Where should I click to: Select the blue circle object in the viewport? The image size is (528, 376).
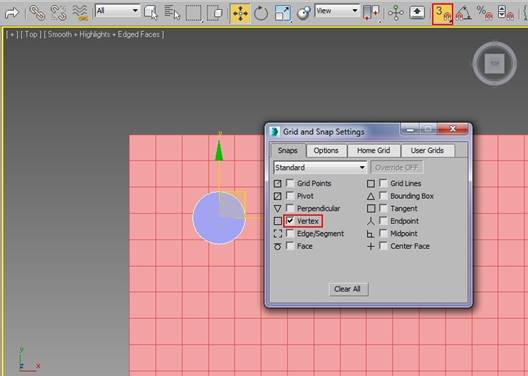coord(219,218)
